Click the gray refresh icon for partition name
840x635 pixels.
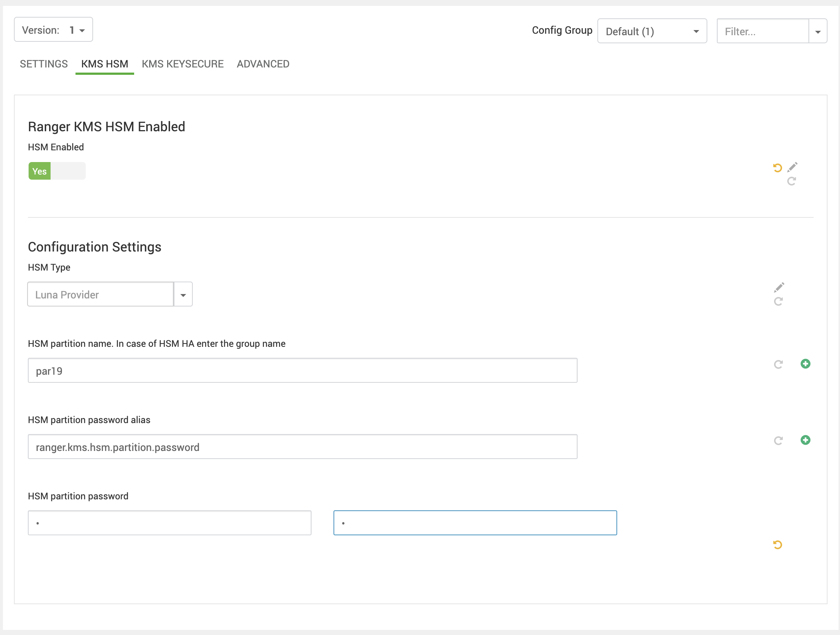click(778, 364)
